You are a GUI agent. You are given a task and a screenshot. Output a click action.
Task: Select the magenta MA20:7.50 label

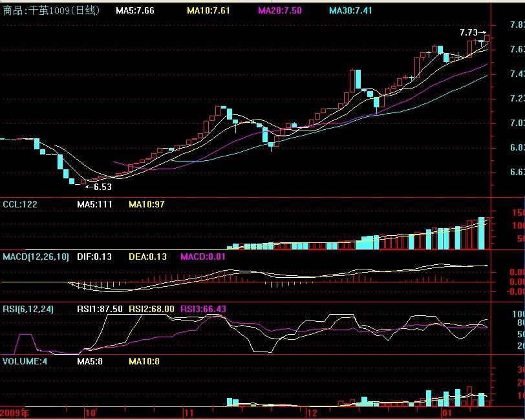[280, 11]
